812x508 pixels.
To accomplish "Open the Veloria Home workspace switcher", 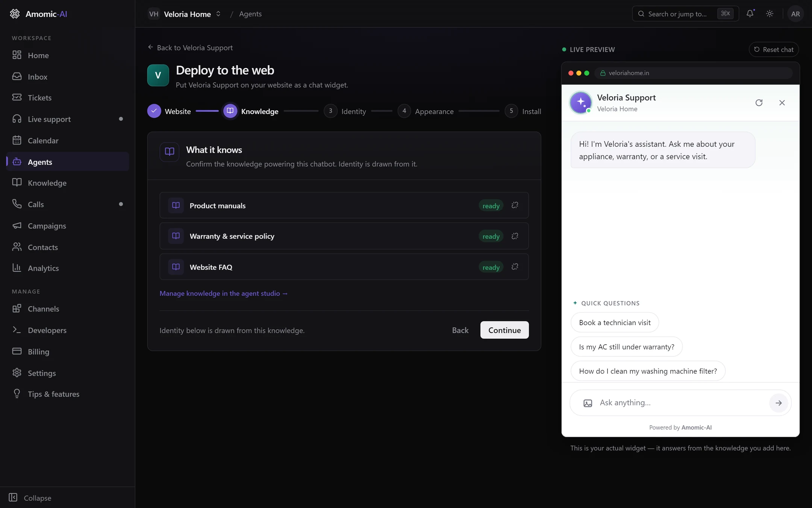I will (185, 14).
